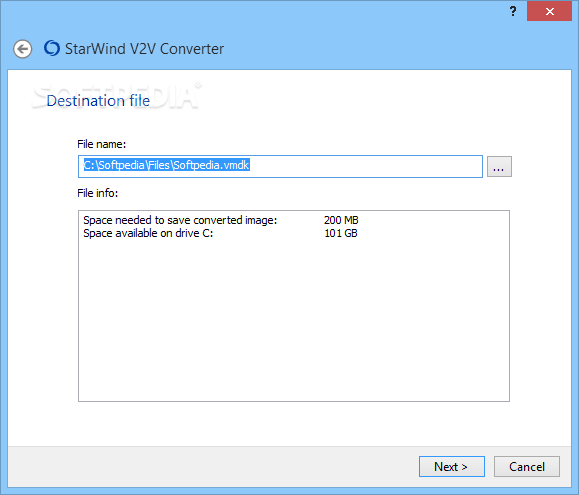Viewport: 579px width, 495px height.
Task: Open help with the question mark icon
Action: click(x=513, y=11)
